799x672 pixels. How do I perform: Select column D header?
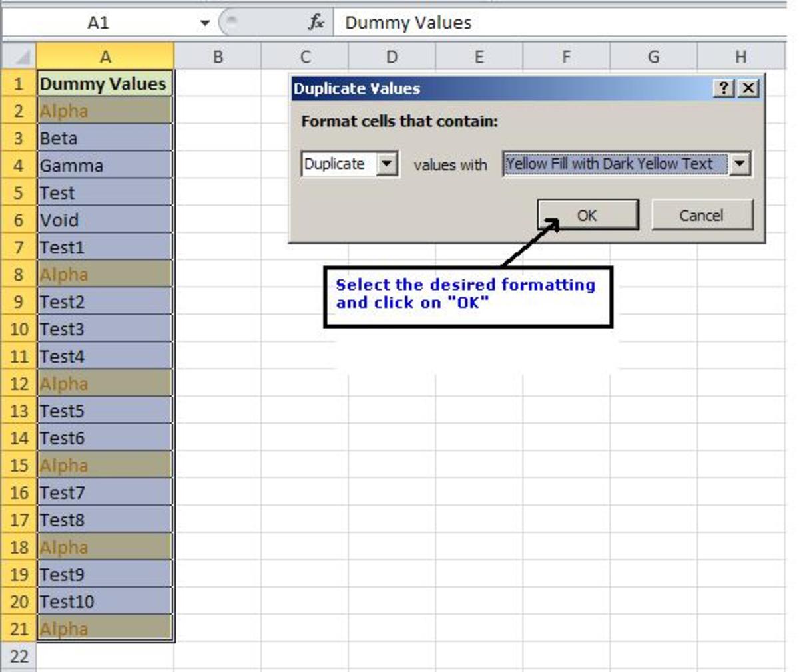(392, 57)
